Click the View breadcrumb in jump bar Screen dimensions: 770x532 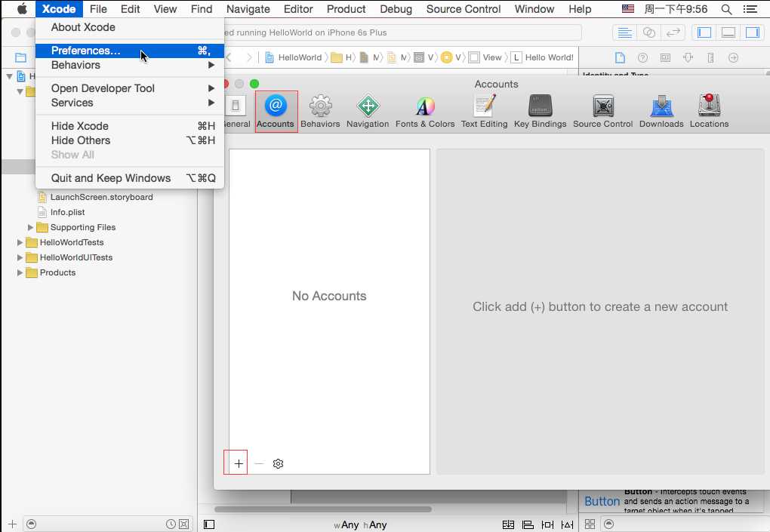tap(485, 58)
